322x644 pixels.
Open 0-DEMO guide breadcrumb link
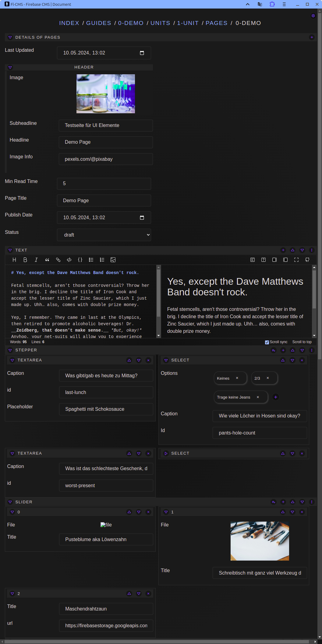[131, 23]
